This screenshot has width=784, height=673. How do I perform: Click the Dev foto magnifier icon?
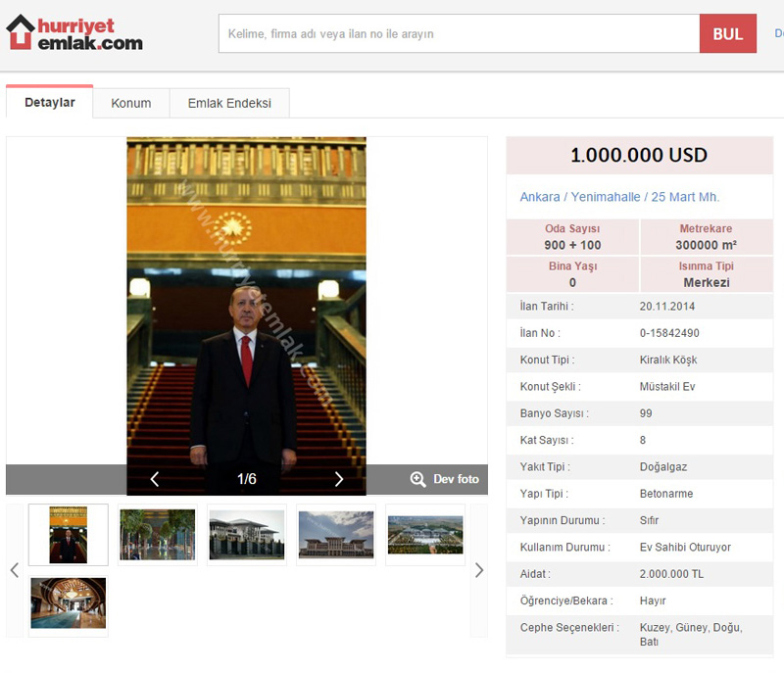click(x=418, y=479)
